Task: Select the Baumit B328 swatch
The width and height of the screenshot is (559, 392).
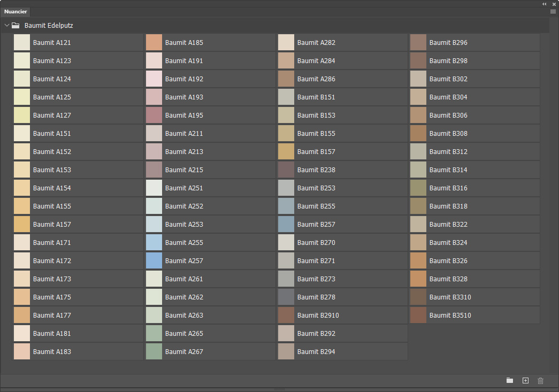Action: pyautogui.click(x=418, y=279)
